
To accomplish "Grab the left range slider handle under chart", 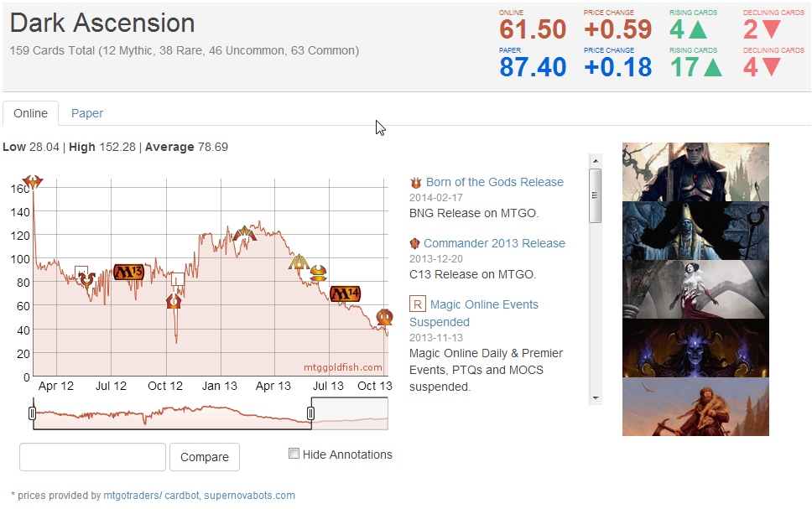I will 32,413.
